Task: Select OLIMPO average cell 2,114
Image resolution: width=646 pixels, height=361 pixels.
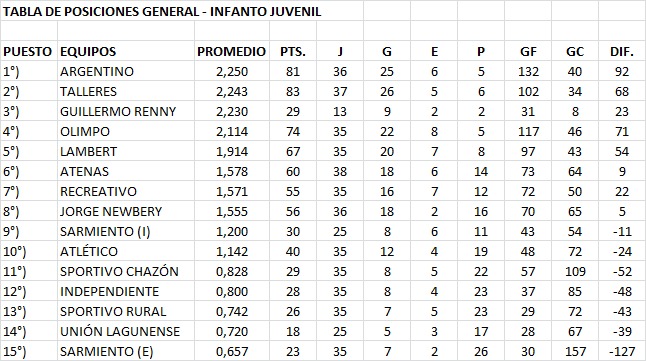Action: point(232,131)
